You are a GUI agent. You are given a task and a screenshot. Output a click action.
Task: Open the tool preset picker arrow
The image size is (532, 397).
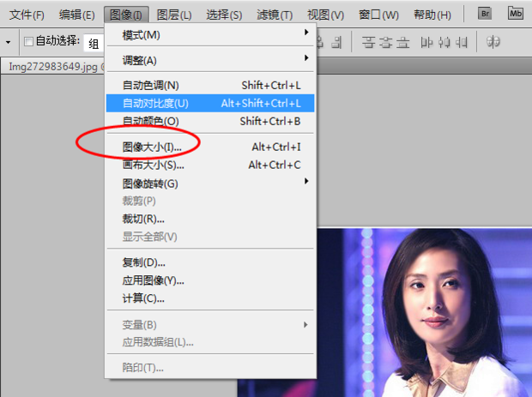point(8,42)
